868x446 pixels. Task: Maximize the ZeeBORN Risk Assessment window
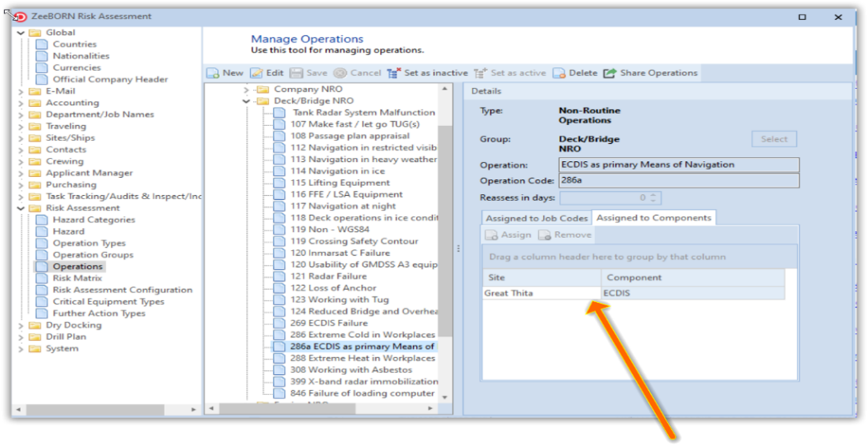coord(802,17)
